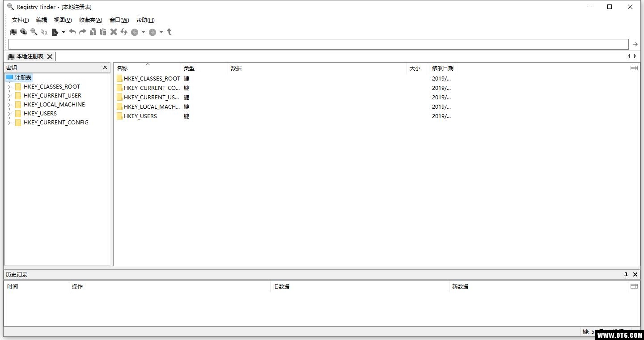Click the 新数据 history column header

coord(539,287)
